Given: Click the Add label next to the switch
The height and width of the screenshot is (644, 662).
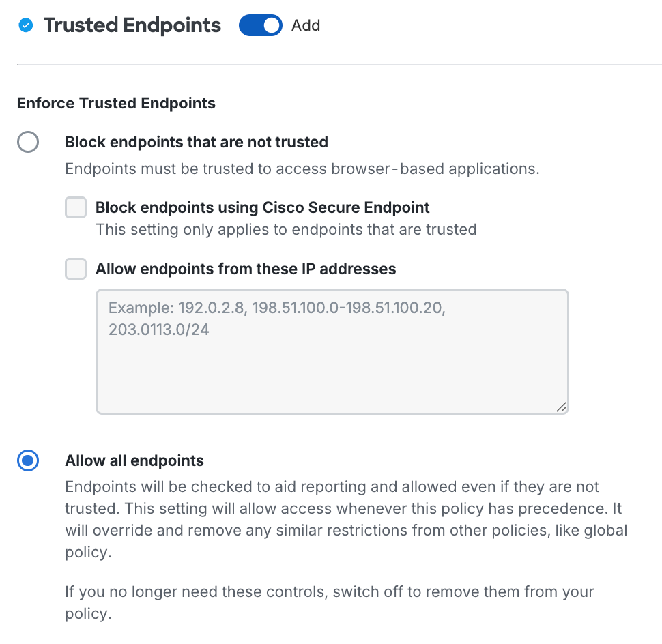Looking at the screenshot, I should click(x=305, y=25).
